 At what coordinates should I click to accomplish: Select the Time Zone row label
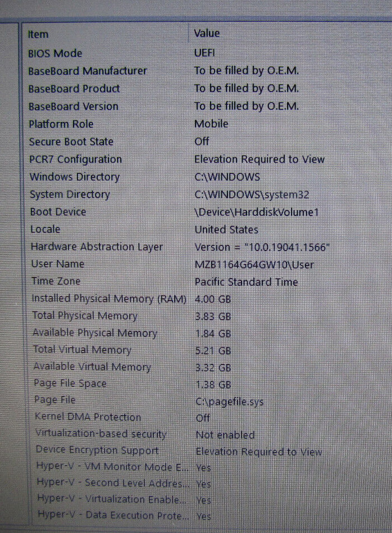pyautogui.click(x=56, y=281)
